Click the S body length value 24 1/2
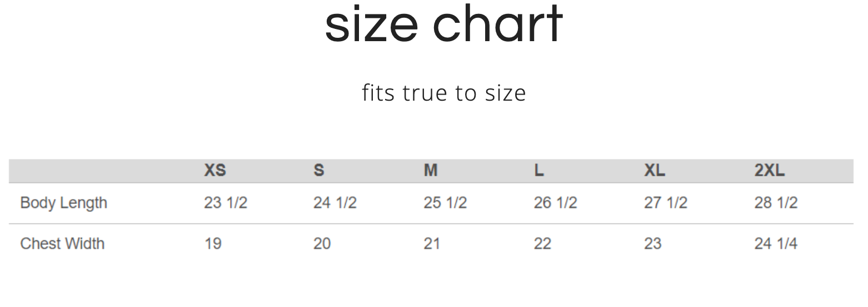 [x=335, y=203]
